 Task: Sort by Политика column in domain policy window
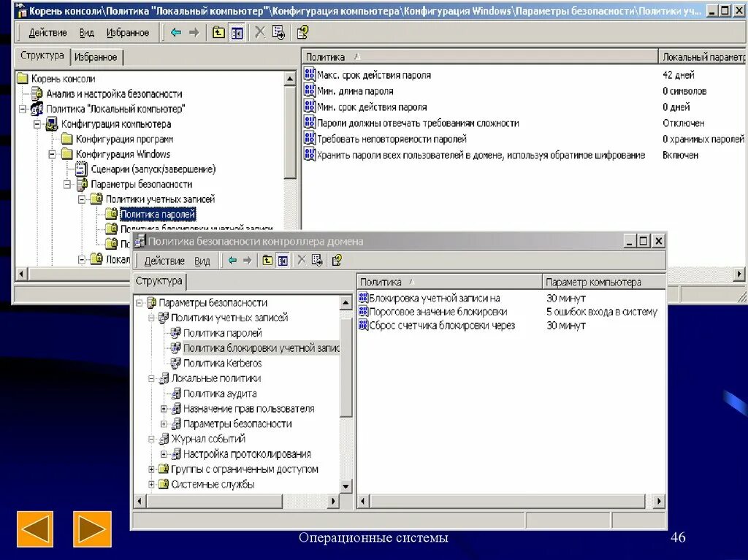449,282
